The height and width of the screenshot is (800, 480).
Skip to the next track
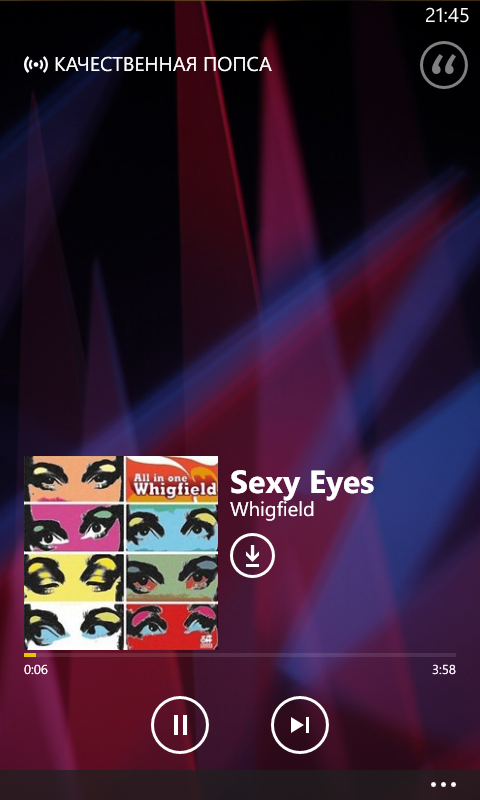coord(300,724)
